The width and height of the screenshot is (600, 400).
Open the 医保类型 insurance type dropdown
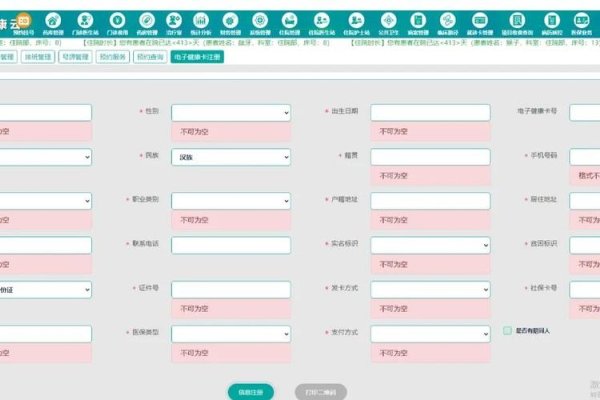[231, 334]
